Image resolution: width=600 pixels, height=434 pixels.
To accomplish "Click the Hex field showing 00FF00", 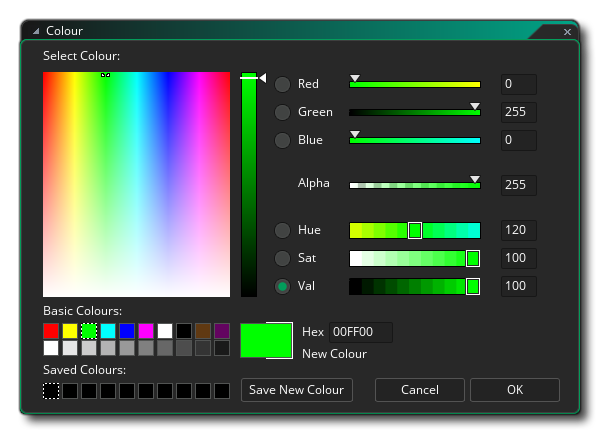I will point(361,332).
